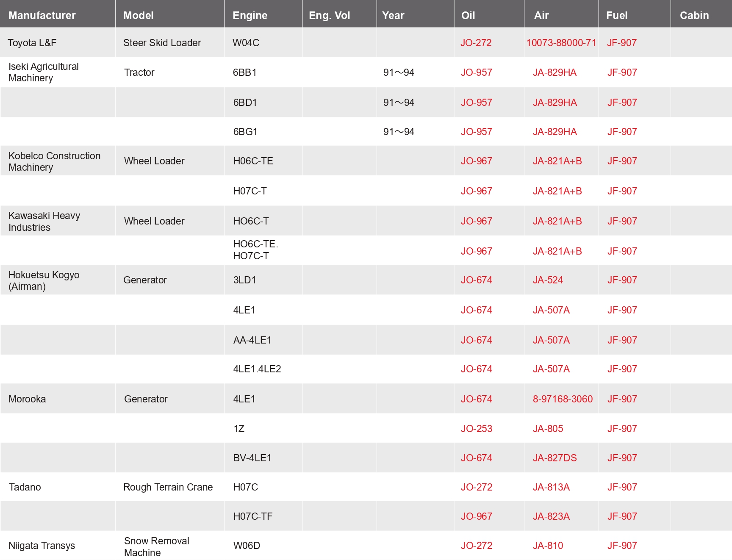The height and width of the screenshot is (560, 732).
Task: Click the Eng. Vol column header
Action: (329, 16)
